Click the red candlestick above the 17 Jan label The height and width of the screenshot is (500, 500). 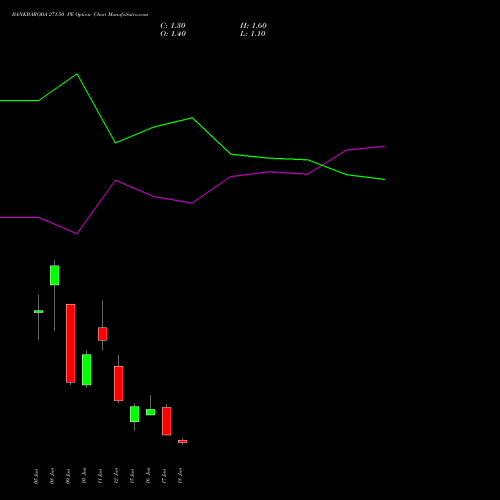point(167,421)
